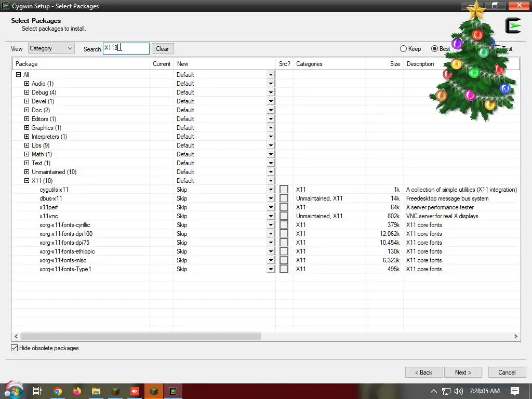The height and width of the screenshot is (399, 532).
Task: Expand the Libs (9) category
Action: (26, 145)
